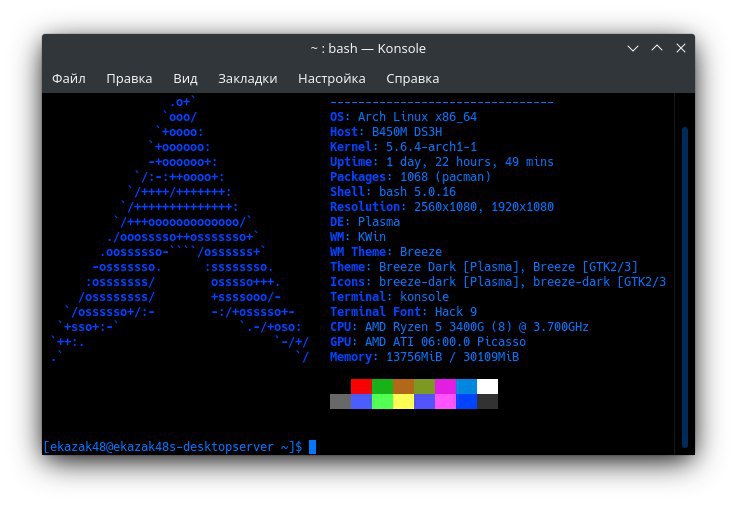Click the red color block

361,387
